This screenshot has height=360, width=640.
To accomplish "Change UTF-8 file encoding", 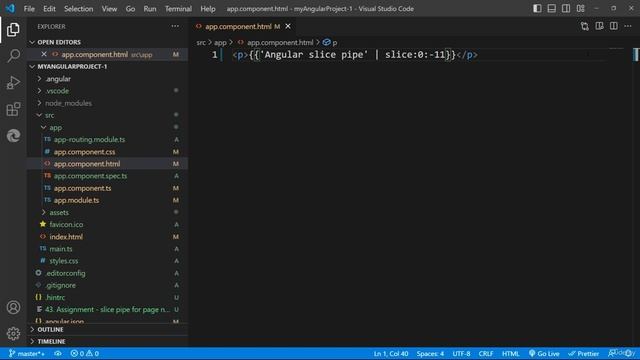I will (x=461, y=353).
